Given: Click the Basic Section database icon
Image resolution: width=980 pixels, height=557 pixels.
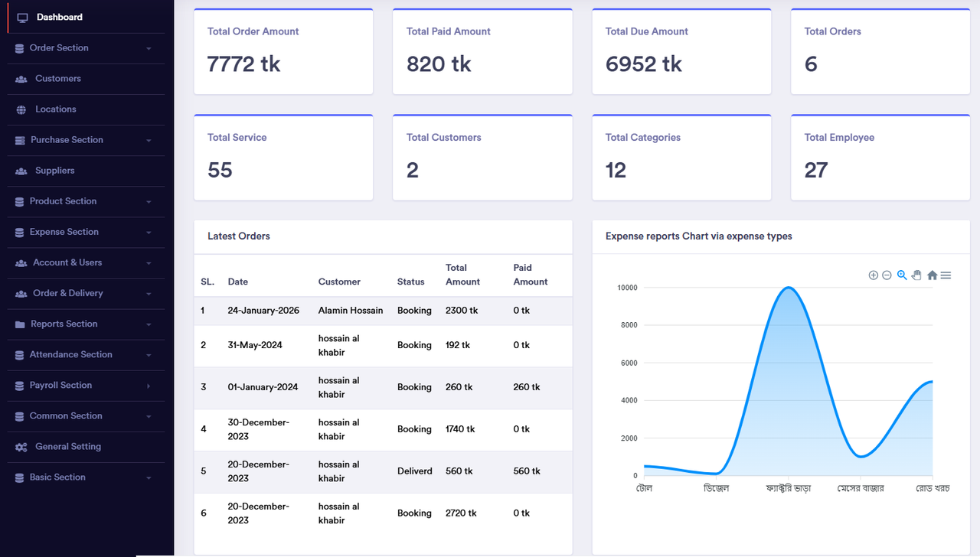Looking at the screenshot, I should point(19,477).
